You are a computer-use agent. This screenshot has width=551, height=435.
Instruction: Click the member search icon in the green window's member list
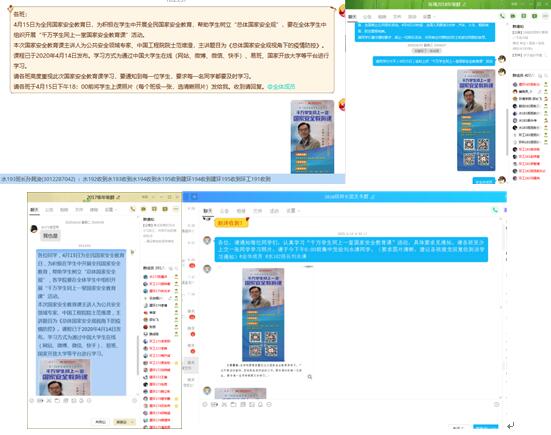(540, 76)
